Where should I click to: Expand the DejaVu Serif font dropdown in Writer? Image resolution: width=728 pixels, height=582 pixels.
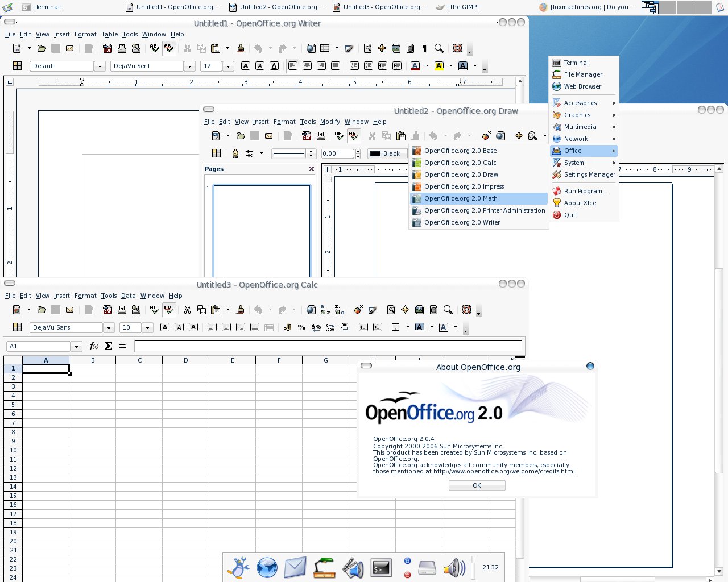[x=190, y=66]
